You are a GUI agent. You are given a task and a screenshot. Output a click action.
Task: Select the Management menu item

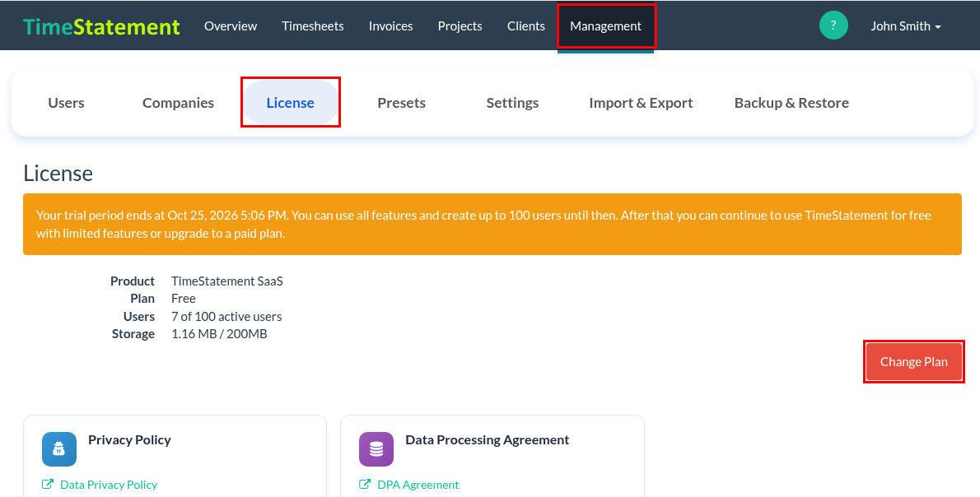click(x=605, y=26)
